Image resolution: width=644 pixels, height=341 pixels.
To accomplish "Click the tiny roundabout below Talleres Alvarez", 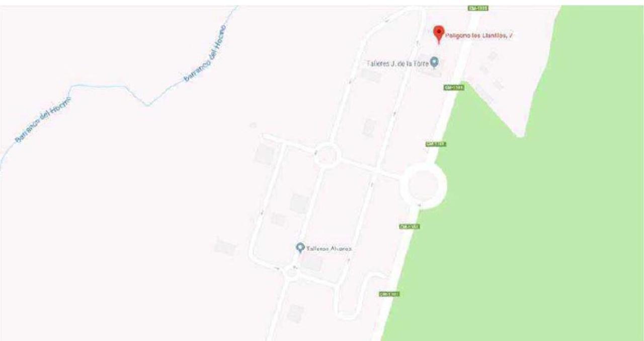I will pyautogui.click(x=291, y=274).
